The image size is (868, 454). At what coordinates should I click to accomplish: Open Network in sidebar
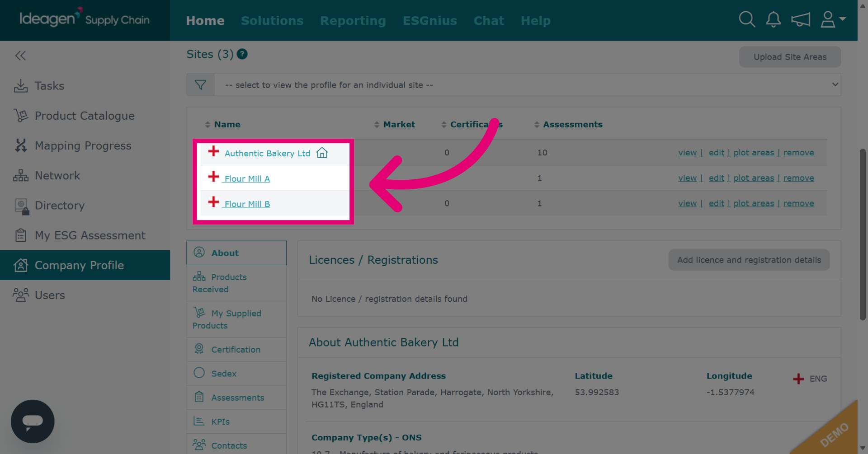(x=85, y=175)
